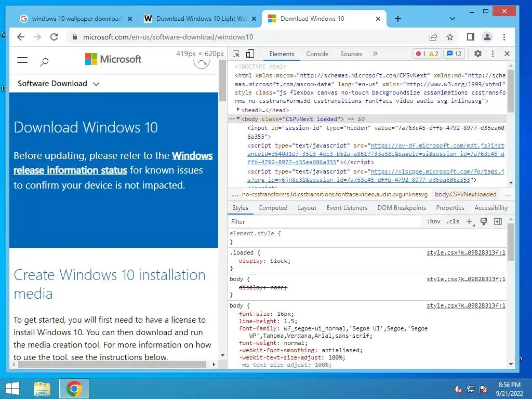Toggle rendering emulations paintbrush icon

tap(484, 221)
